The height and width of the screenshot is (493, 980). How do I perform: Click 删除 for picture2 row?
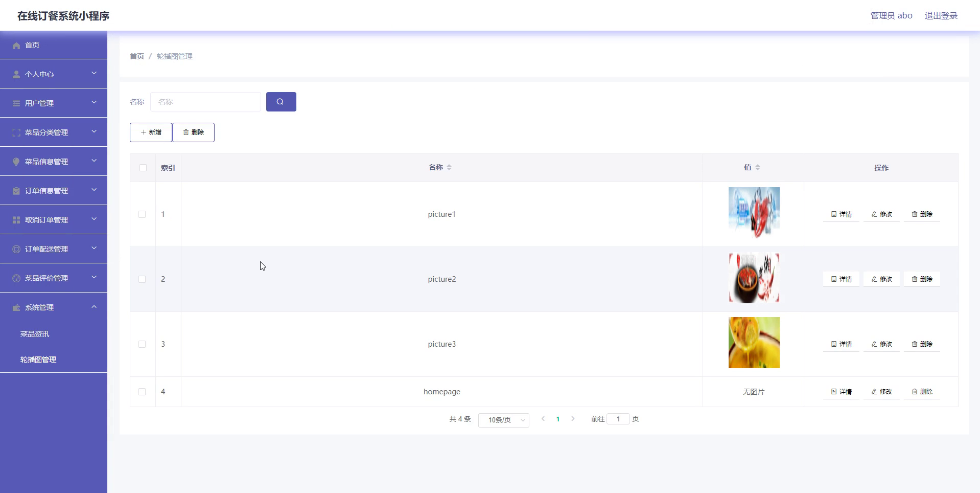click(922, 279)
